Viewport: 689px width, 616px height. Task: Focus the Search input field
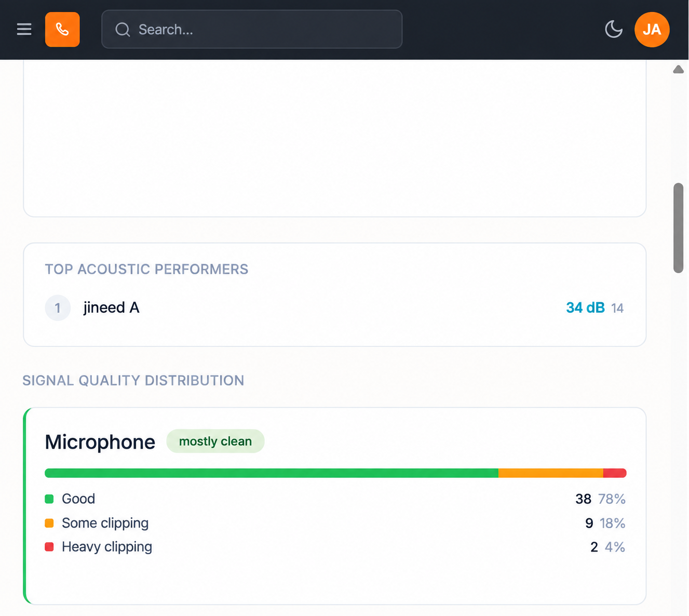pos(252,29)
